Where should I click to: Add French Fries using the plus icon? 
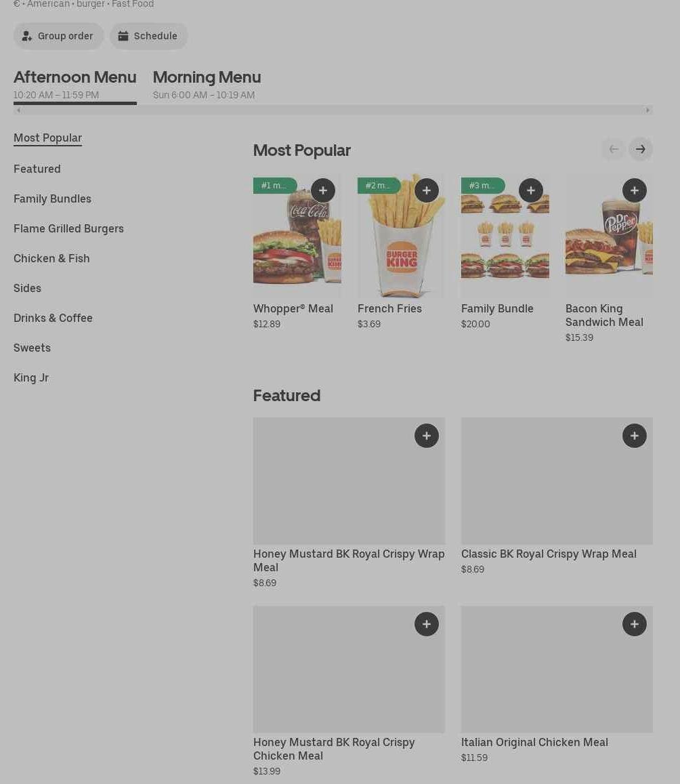[x=427, y=190]
